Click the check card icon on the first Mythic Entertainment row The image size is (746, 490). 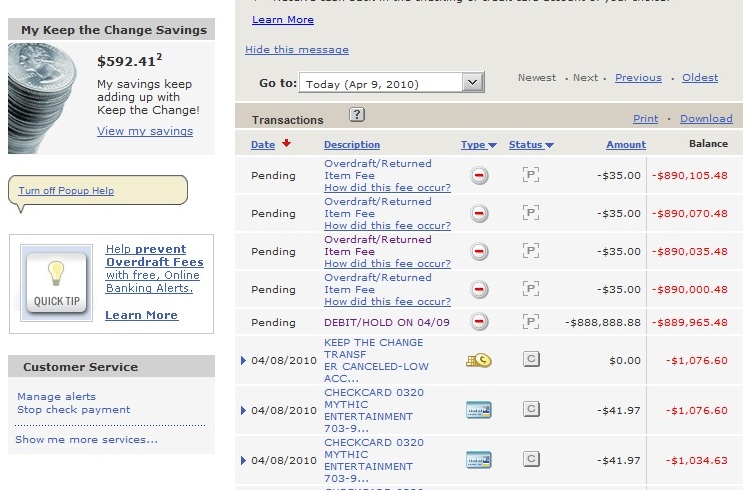pos(478,409)
